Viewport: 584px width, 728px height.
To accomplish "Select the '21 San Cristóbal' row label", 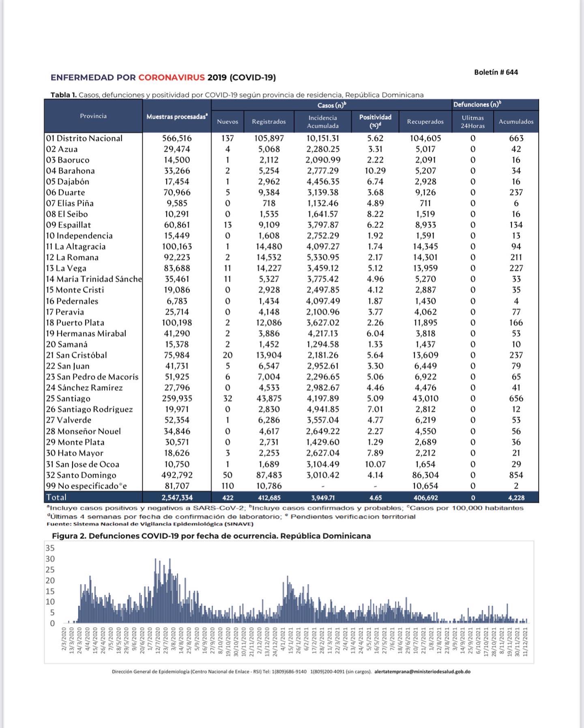I will (77, 355).
